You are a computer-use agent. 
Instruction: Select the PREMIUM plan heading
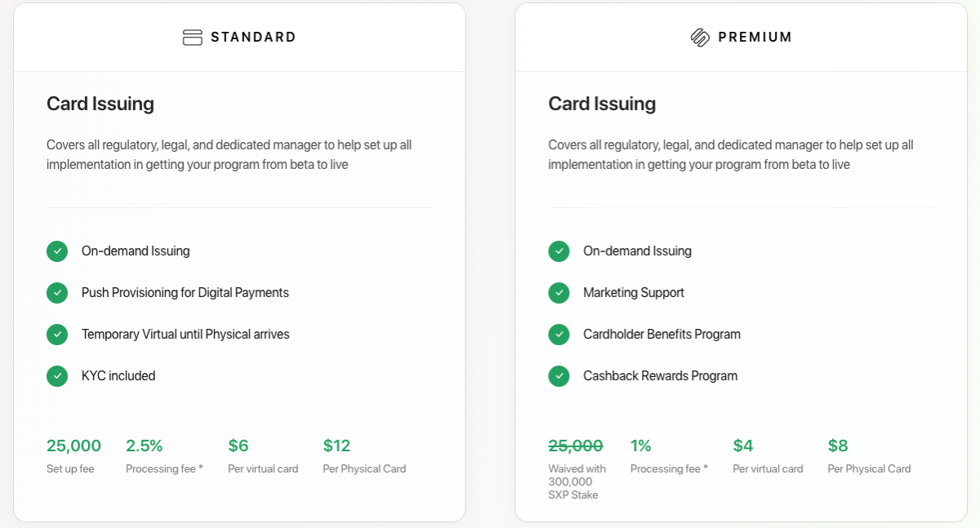pos(755,38)
